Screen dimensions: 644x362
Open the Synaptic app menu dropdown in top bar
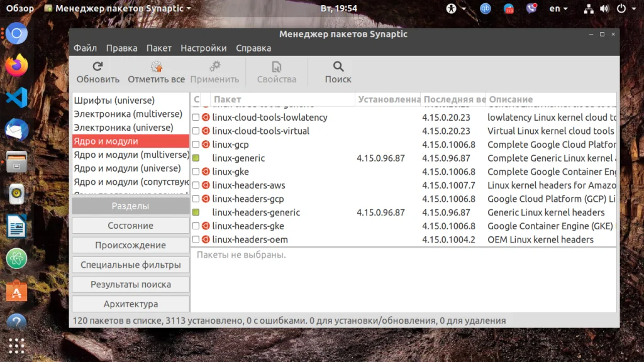pyautogui.click(x=118, y=8)
